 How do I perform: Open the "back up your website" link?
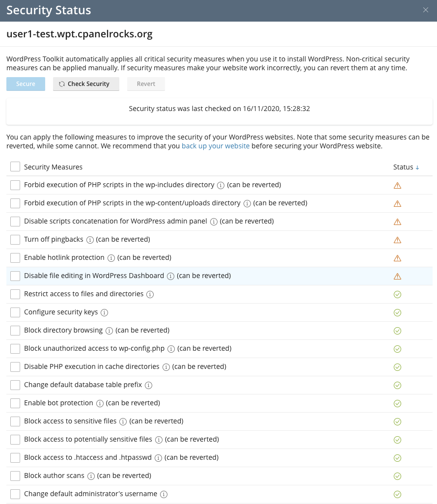click(x=216, y=146)
